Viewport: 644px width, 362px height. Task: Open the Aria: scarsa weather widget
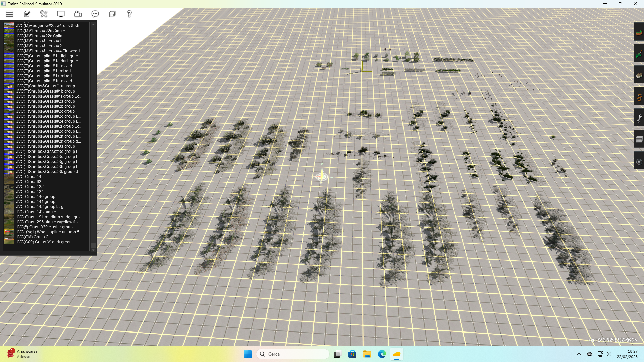tap(23, 354)
